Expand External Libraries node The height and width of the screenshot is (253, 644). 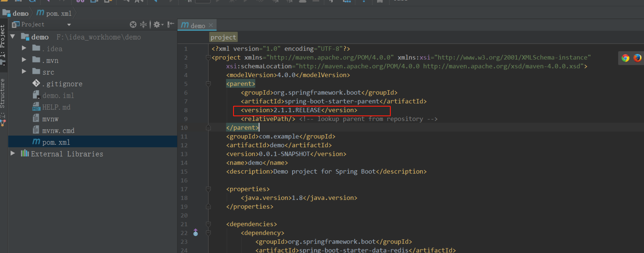pyautogui.click(x=13, y=153)
